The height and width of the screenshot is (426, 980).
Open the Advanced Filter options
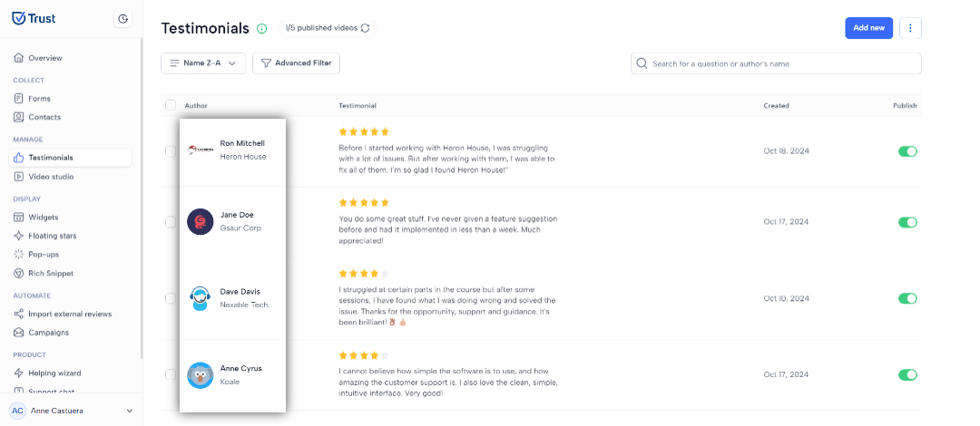(296, 63)
